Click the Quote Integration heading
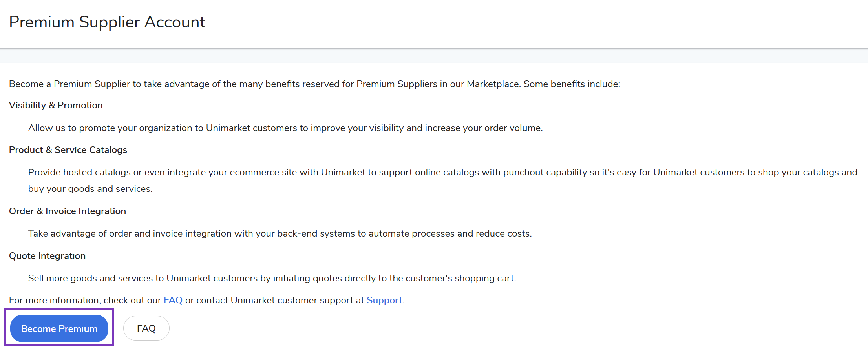The width and height of the screenshot is (868, 350). point(47,256)
